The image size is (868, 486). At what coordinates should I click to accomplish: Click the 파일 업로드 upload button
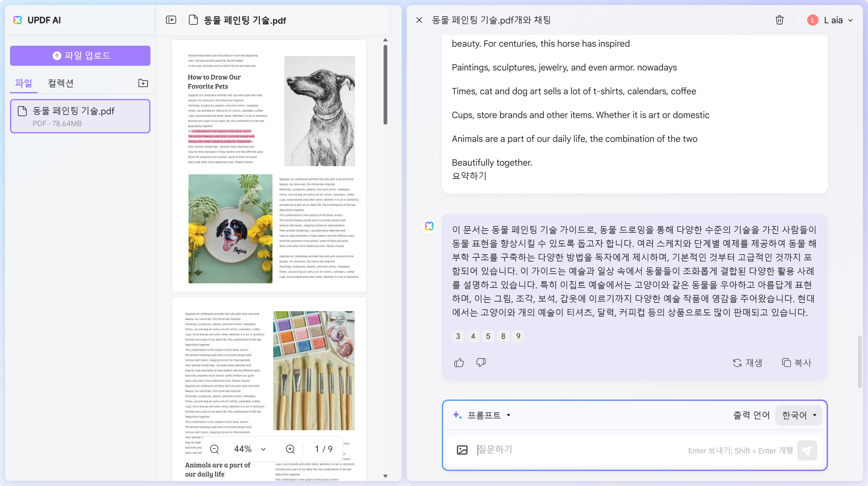point(80,55)
